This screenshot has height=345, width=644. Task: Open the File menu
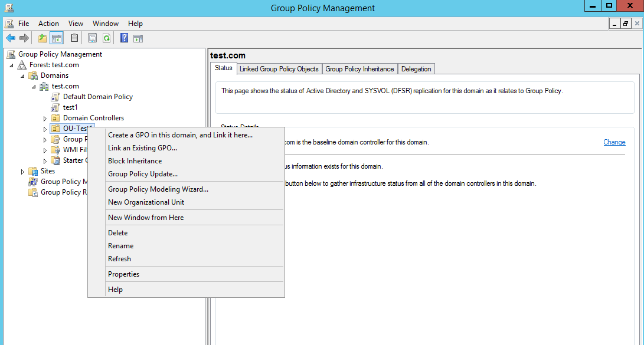click(x=24, y=24)
